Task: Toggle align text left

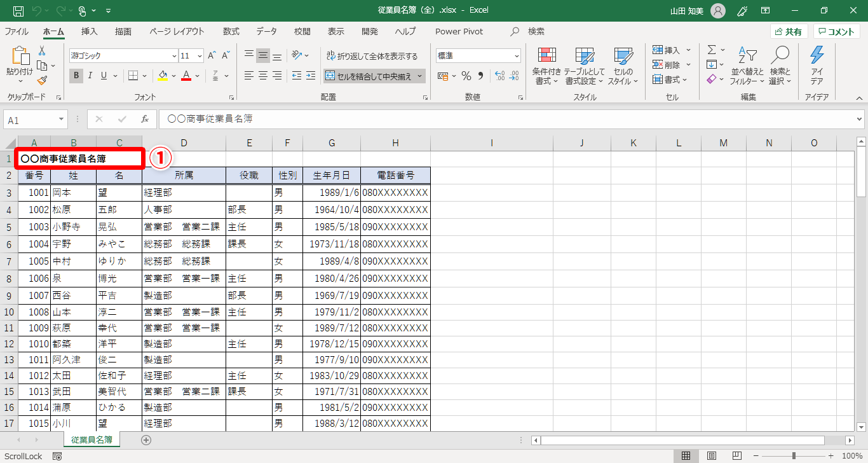Action: coord(249,76)
